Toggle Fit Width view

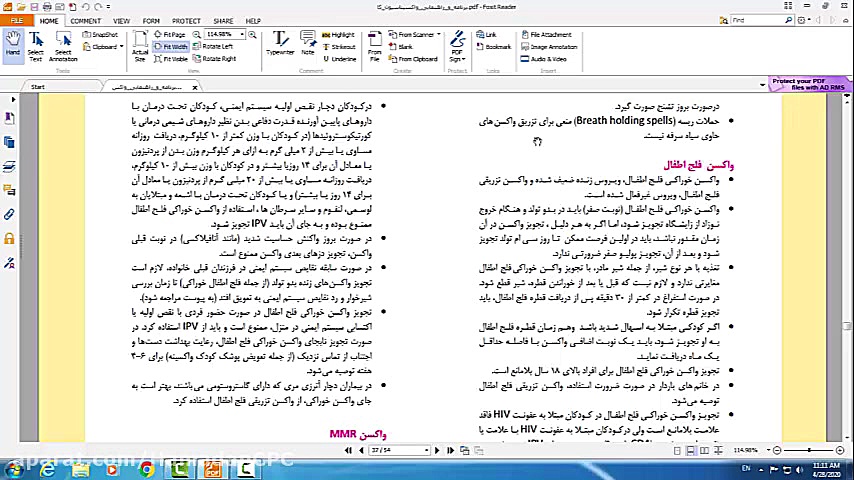170,47
